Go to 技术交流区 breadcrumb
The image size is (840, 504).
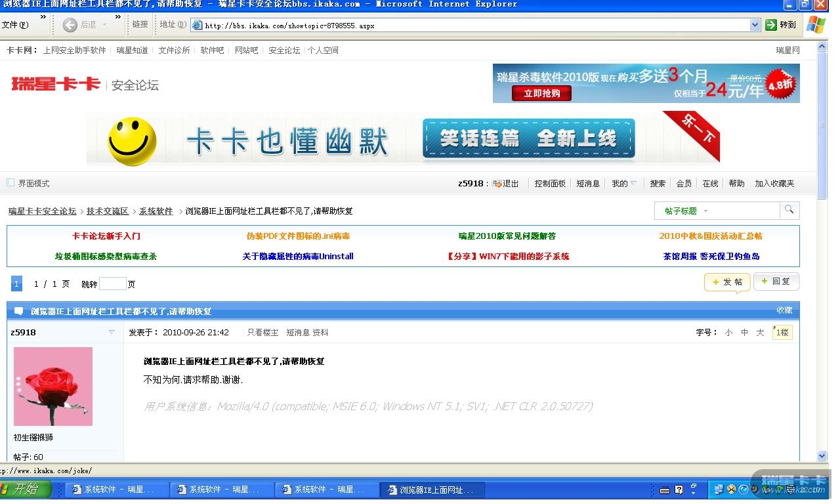[x=108, y=211]
